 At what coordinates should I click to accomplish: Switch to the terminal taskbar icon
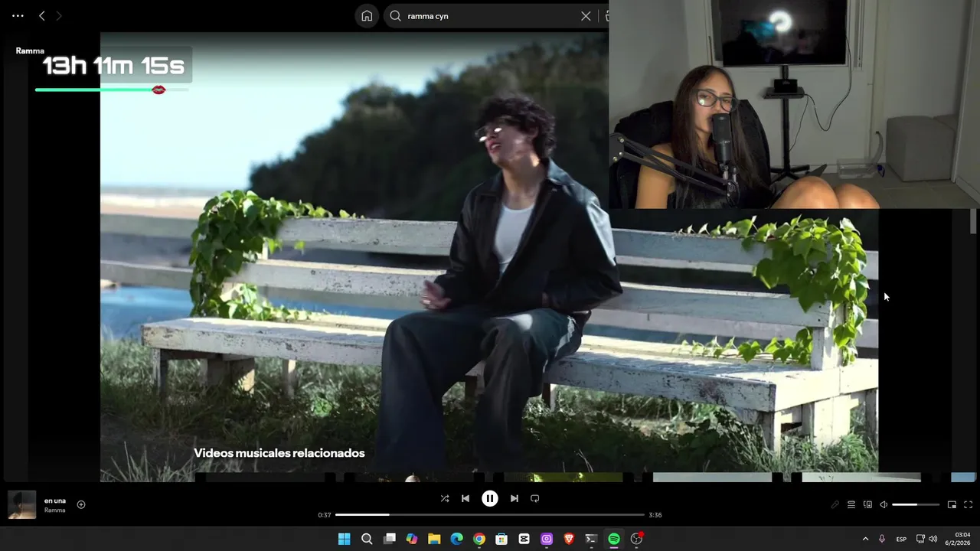point(591,539)
